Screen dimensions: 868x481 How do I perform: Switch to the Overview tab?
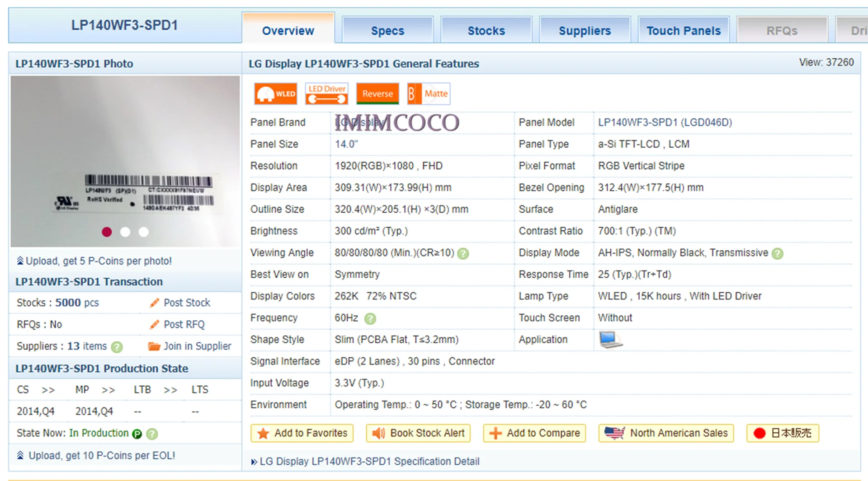(x=288, y=29)
